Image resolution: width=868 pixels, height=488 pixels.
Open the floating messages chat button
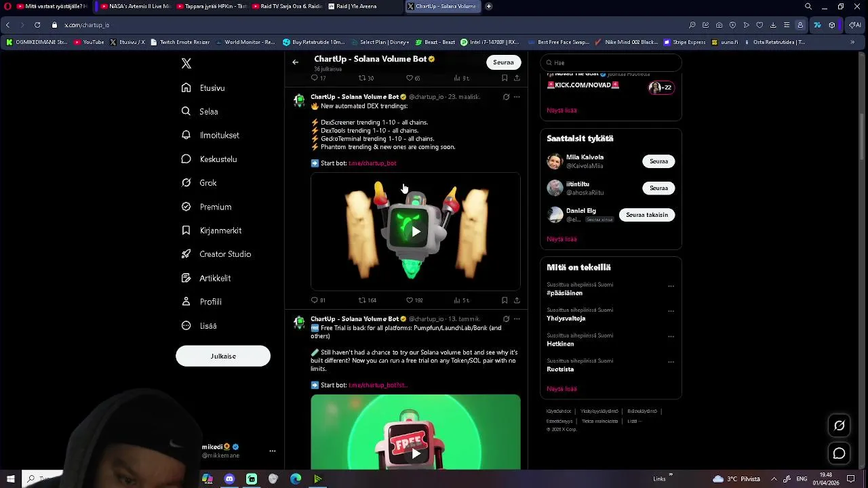tap(839, 453)
